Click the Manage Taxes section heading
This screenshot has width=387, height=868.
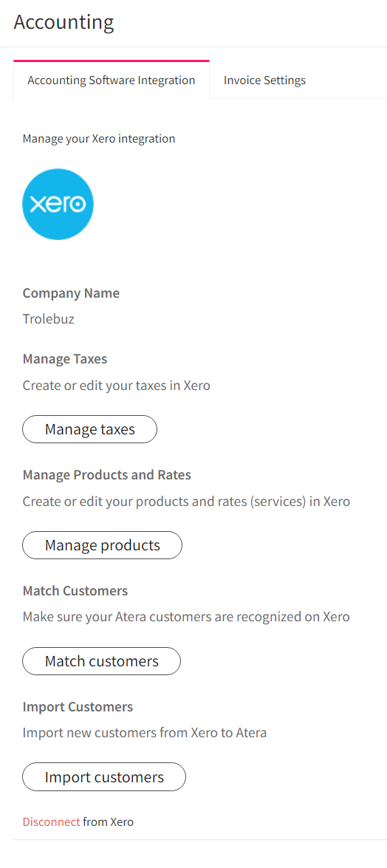pyautogui.click(x=65, y=359)
